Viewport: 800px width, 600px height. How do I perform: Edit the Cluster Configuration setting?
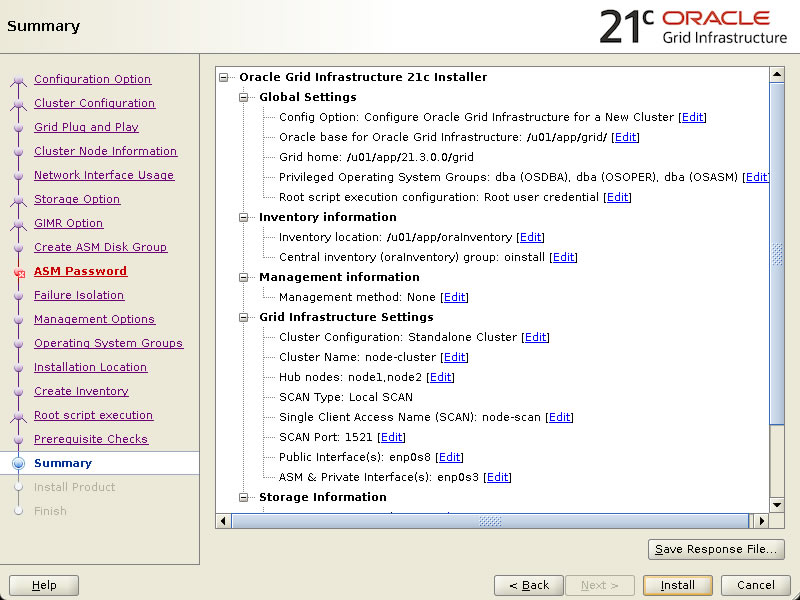[536, 337]
